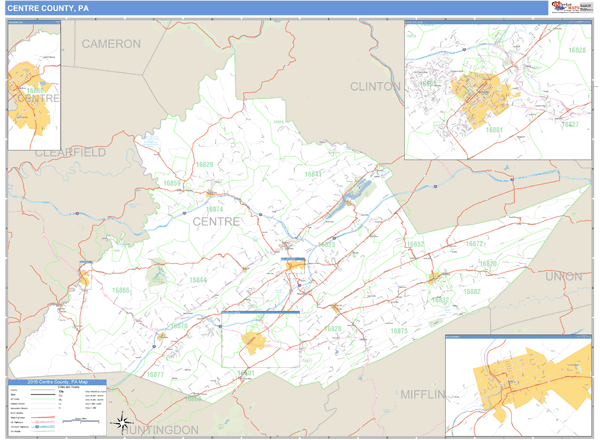Click ZIP code 16832 label
The width and height of the screenshot is (600, 440).
pyautogui.click(x=440, y=300)
